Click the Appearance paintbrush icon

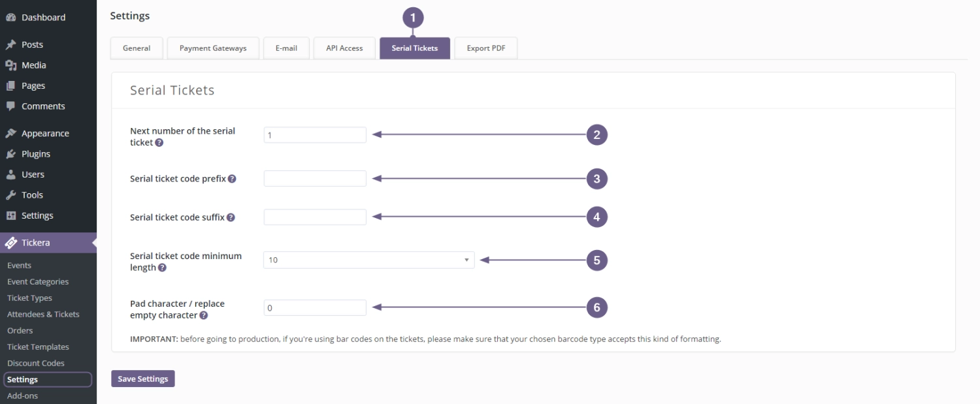pos(10,133)
